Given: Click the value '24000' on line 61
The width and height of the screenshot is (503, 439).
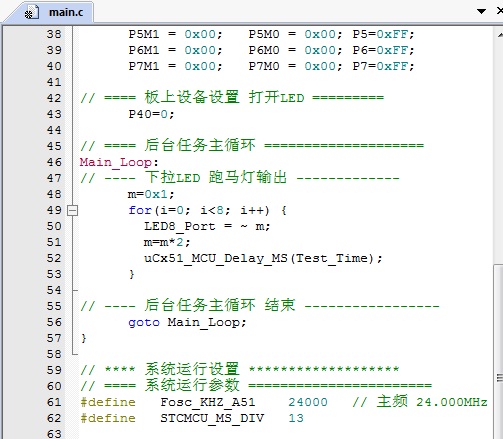Looking at the screenshot, I should (308, 402).
